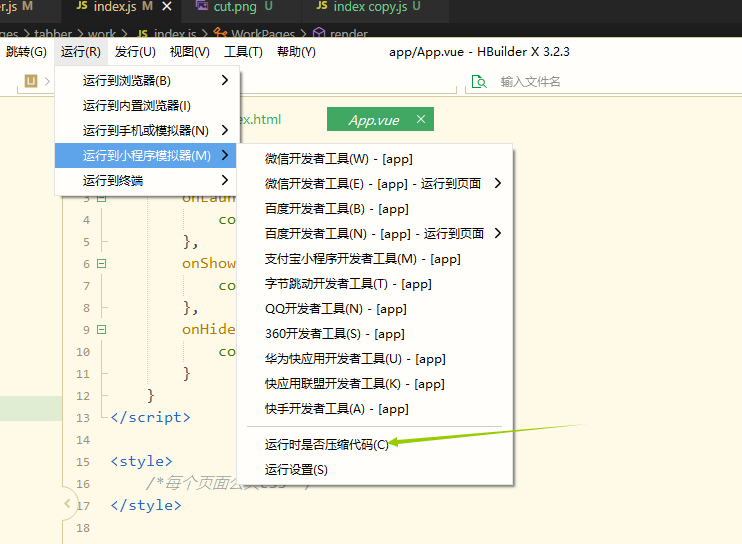
Task: Toggle 运行时是否压缩代码(C) option
Action: click(374, 445)
